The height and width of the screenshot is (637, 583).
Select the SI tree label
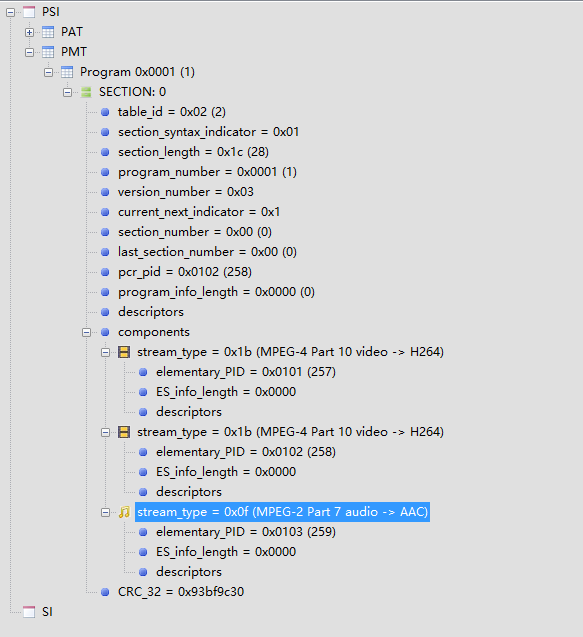48,612
